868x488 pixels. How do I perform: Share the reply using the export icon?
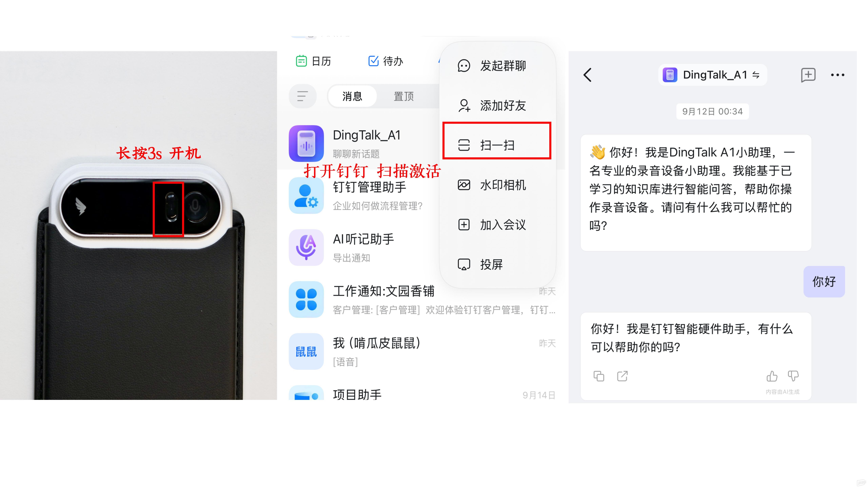(622, 376)
